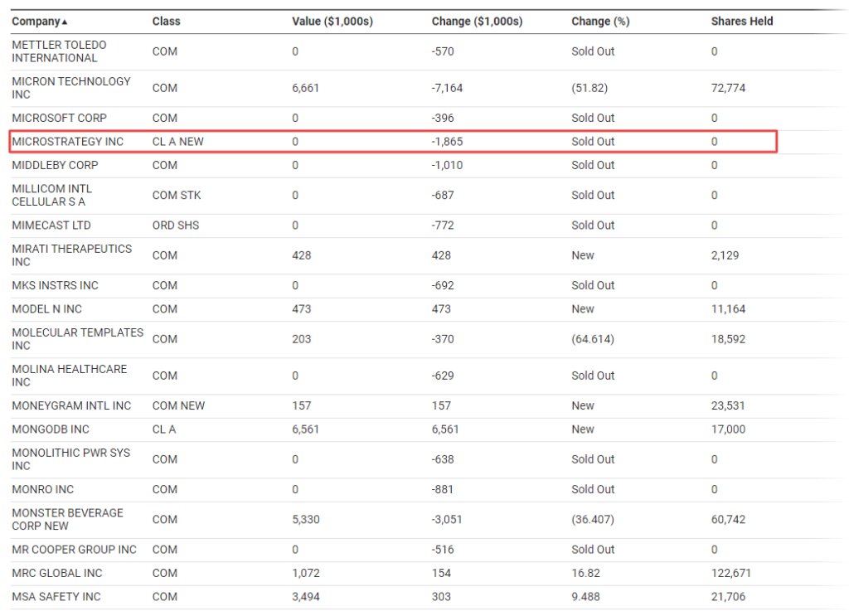Select MONSTER BEVERAGE CORP NEW name

point(67,520)
